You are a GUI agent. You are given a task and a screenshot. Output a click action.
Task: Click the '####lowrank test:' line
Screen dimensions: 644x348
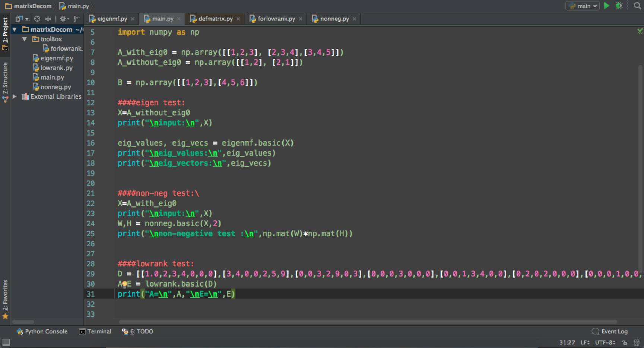coord(156,264)
